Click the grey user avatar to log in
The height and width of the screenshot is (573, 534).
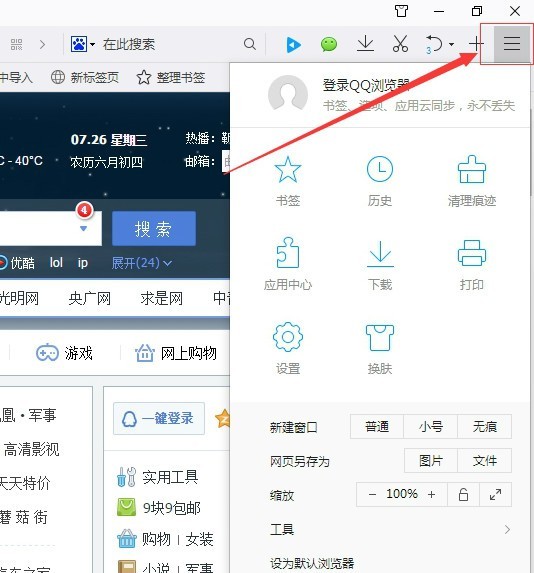click(288, 94)
